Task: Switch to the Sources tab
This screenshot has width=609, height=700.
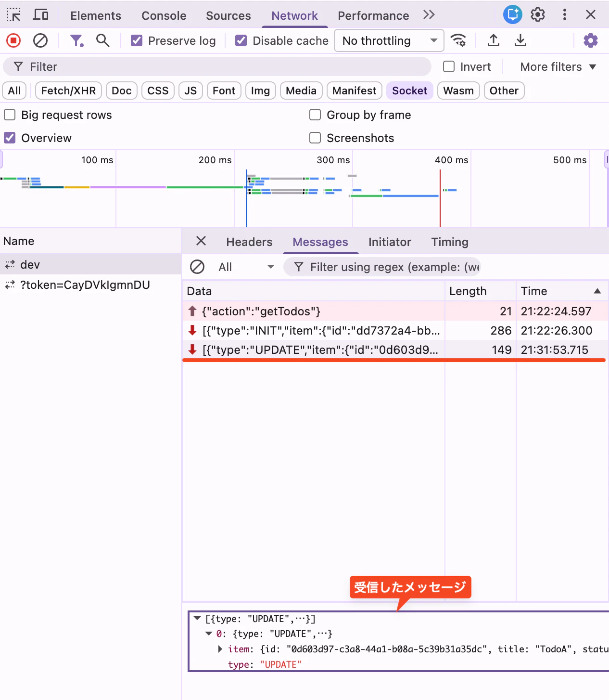Action: [x=228, y=15]
